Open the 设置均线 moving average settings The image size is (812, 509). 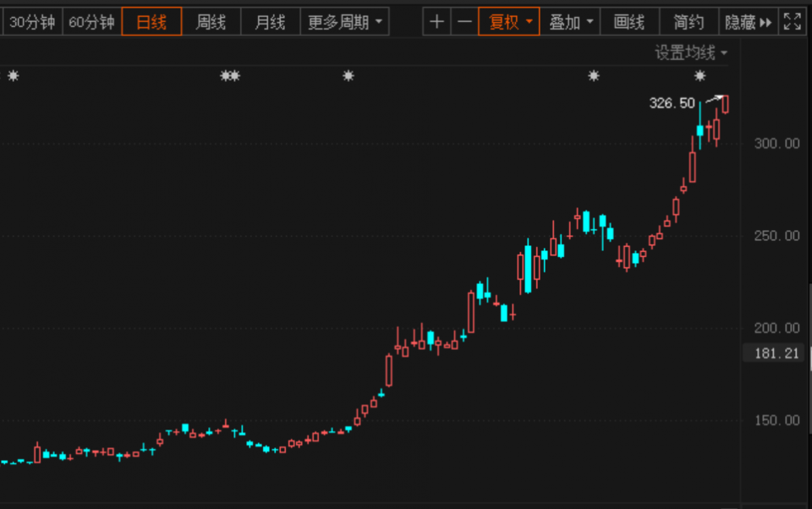click(691, 52)
